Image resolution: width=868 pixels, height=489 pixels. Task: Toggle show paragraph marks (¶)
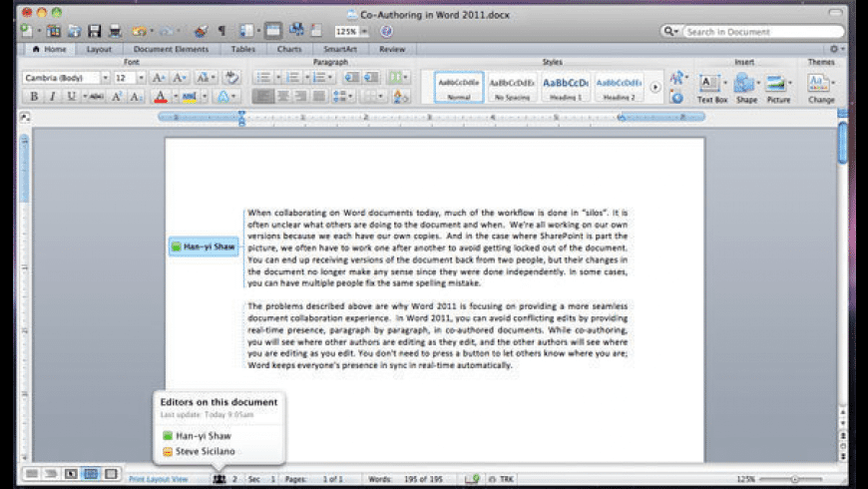(x=221, y=31)
